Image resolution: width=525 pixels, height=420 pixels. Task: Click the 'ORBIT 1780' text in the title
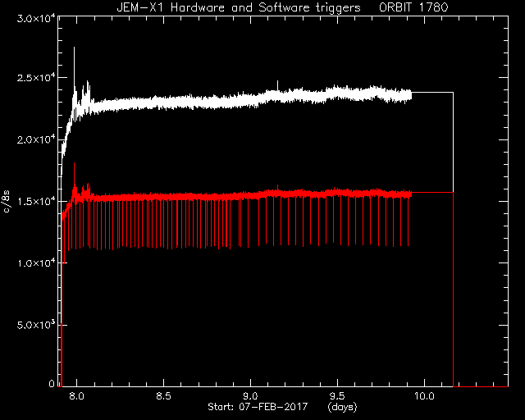tap(413, 7)
